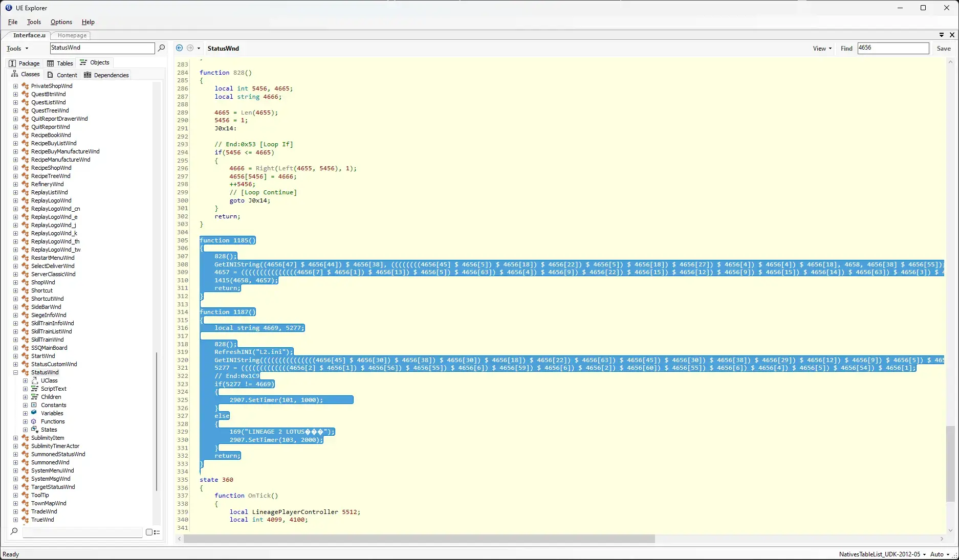959x560 pixels.
Task: Select the Content tab
Action: click(62, 75)
